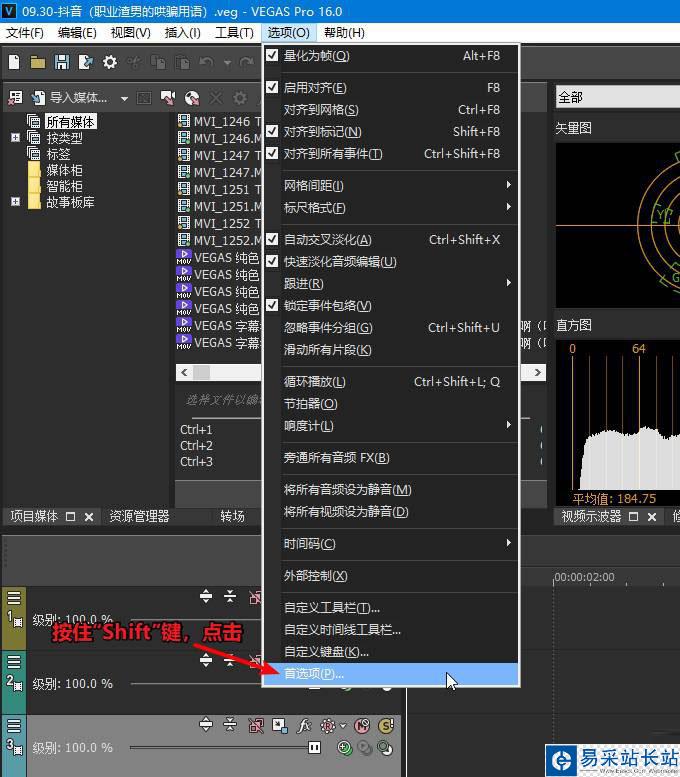Open track 3 hamburger menu icon
Image resolution: width=680 pixels, height=777 pixels.
(14, 725)
